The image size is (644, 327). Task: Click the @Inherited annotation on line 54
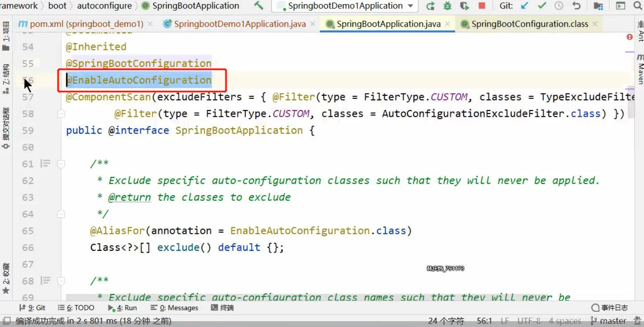tap(96, 47)
